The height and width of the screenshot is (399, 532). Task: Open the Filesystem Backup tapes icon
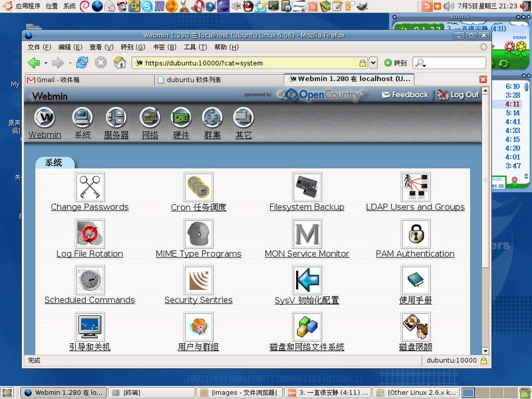(x=307, y=187)
